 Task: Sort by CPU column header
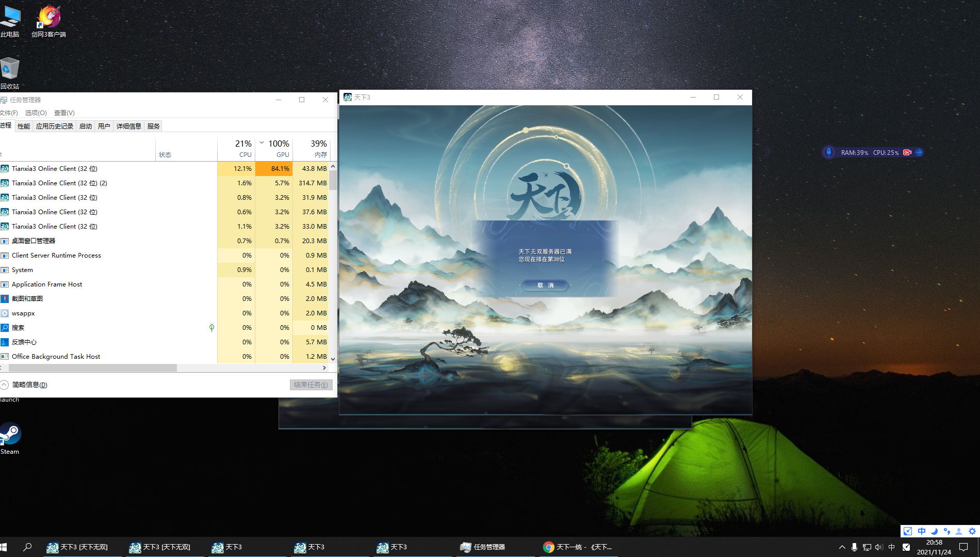point(236,149)
